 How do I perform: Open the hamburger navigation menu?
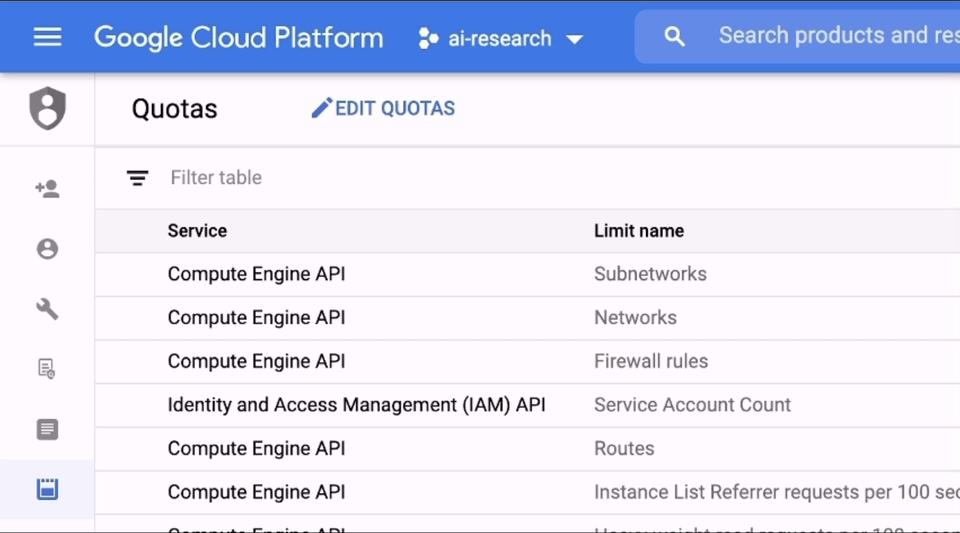click(x=47, y=38)
